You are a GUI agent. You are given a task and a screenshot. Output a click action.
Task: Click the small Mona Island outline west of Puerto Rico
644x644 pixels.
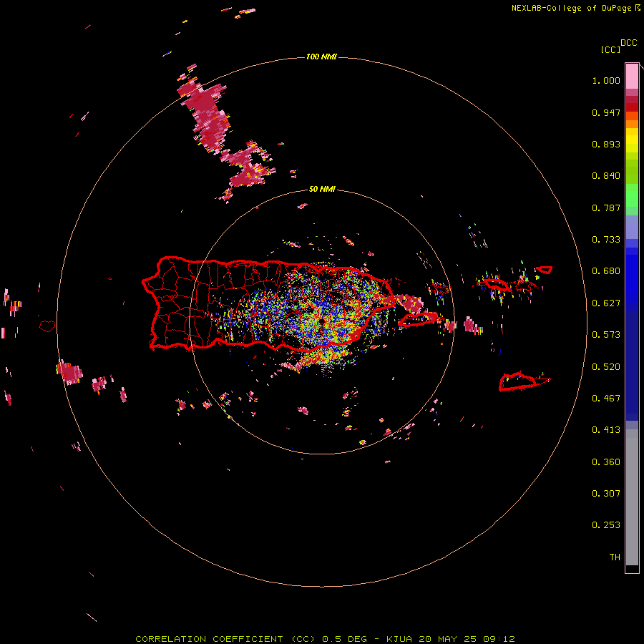[47, 326]
